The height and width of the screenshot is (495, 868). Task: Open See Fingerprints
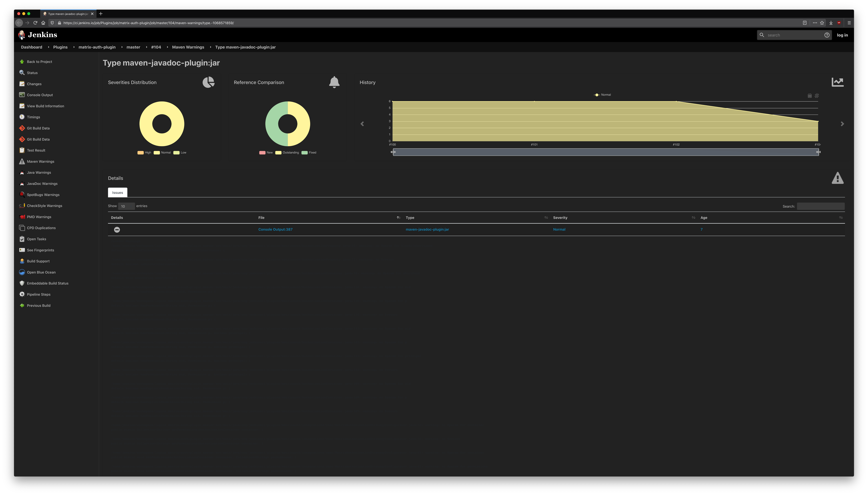[x=40, y=250]
